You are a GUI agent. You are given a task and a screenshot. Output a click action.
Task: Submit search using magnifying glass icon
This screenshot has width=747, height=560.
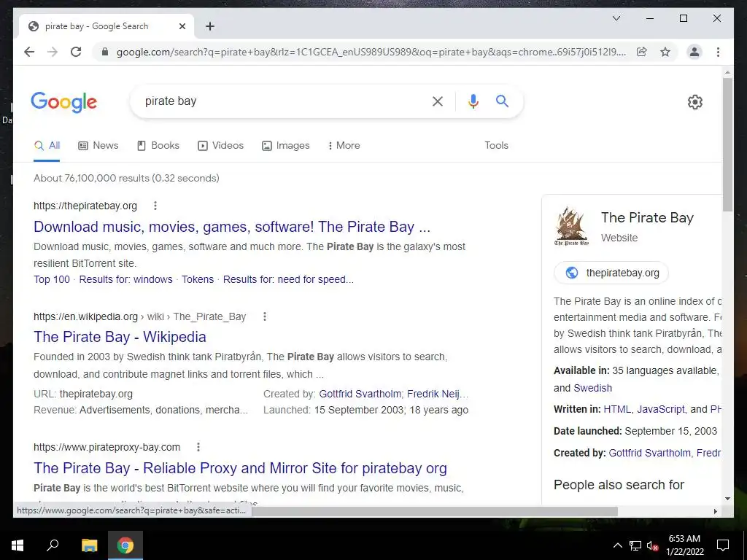click(502, 101)
